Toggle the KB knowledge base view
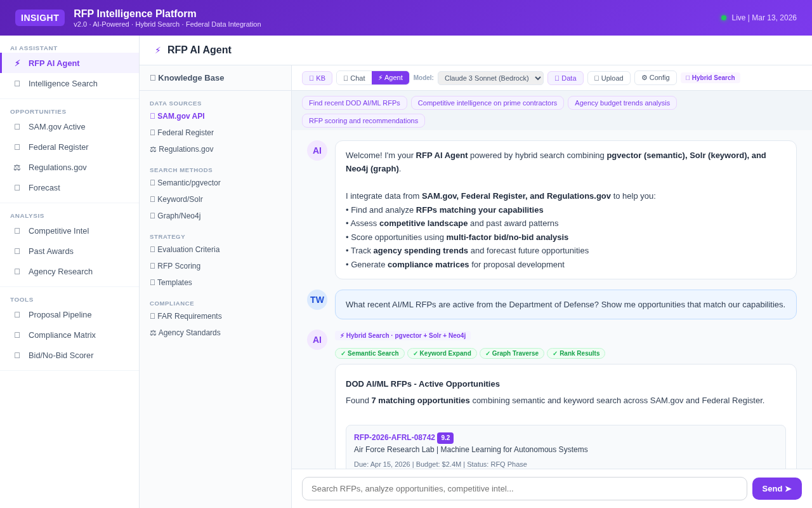Viewport: 812px width, 508px height. [317, 78]
